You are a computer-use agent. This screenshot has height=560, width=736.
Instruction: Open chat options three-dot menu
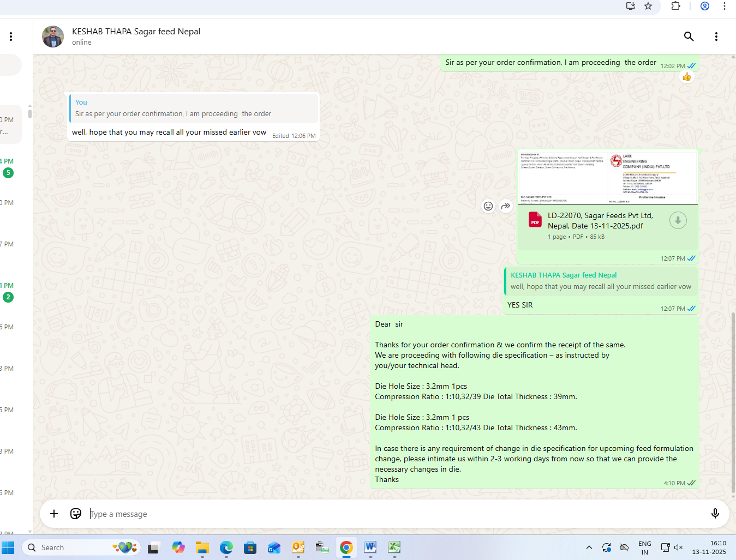(x=716, y=37)
